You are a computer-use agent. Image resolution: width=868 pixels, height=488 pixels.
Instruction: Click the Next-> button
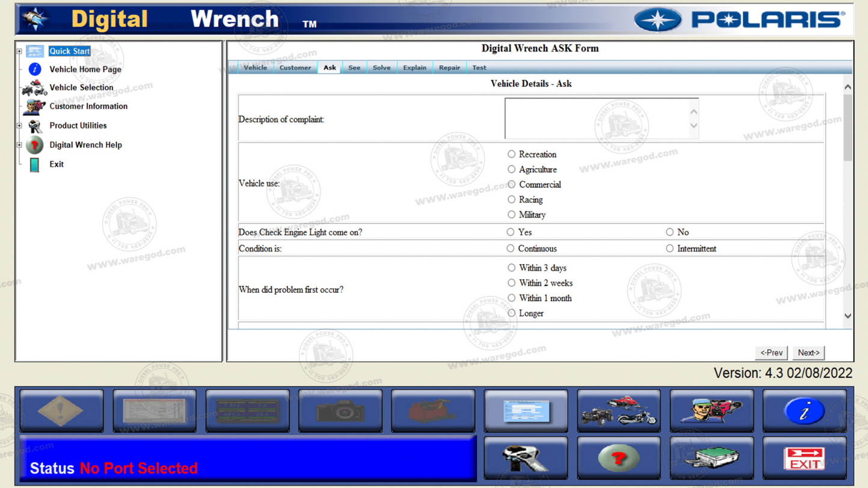click(x=808, y=352)
